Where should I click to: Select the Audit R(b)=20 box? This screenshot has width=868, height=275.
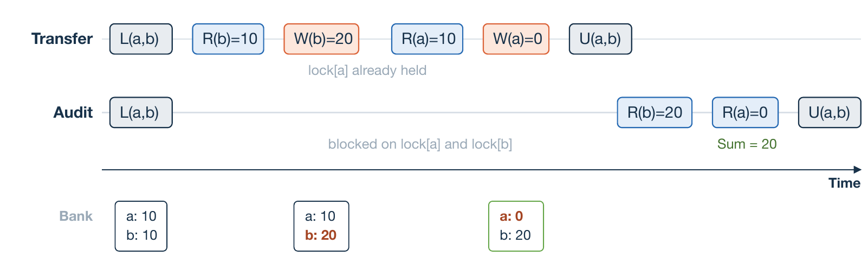(x=655, y=113)
